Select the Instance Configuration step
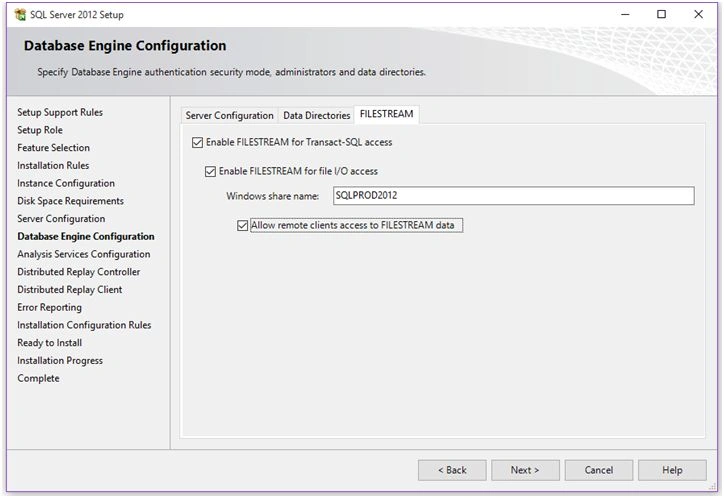 pyautogui.click(x=66, y=183)
